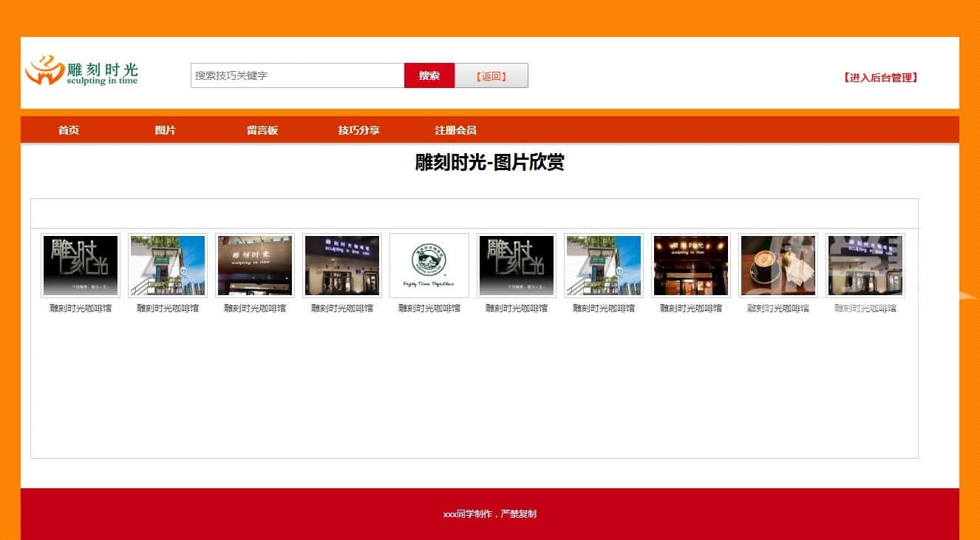This screenshot has width=980, height=540.
Task: Click the 雕刻时光 sculpting in time logo
Action: click(81, 72)
